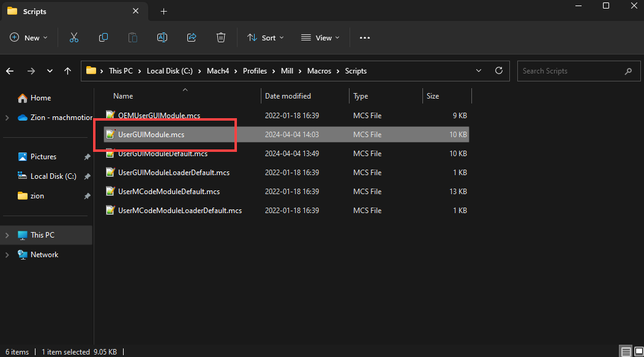Go up one folder level
This screenshot has width=644, height=357.
(x=67, y=71)
